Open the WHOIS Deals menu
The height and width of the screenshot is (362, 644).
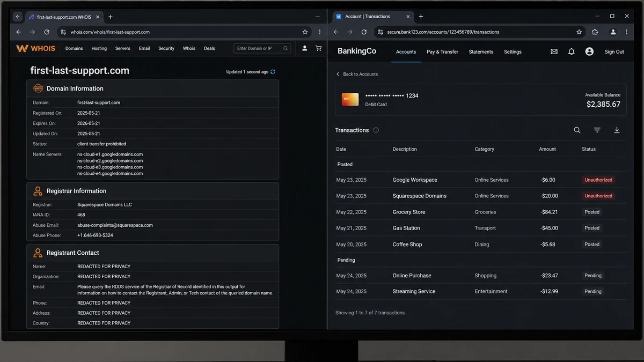point(209,48)
